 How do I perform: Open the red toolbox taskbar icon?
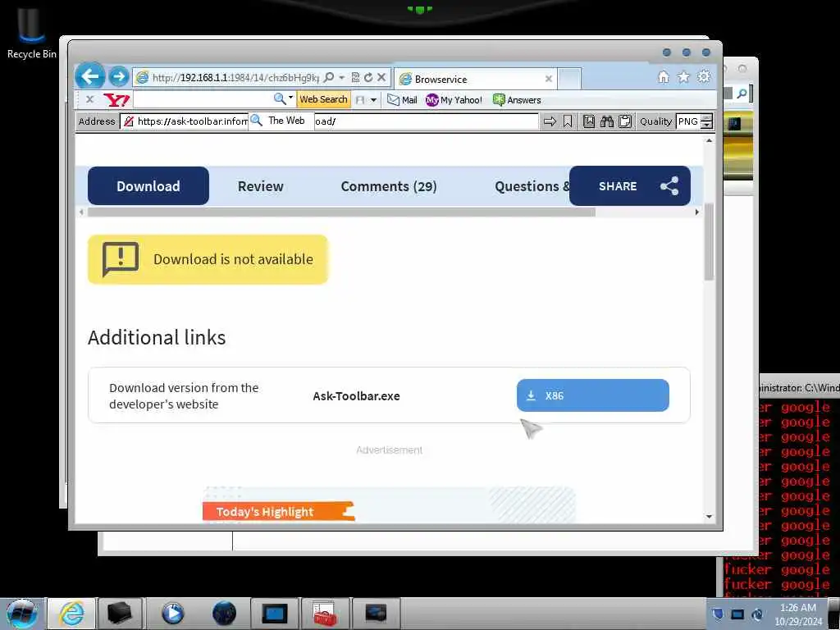click(325, 614)
